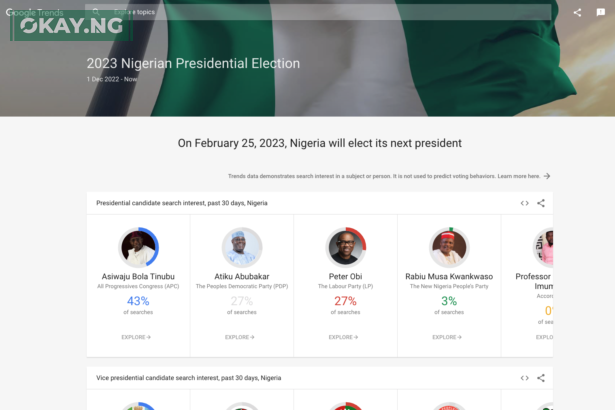Viewport: 615px width, 410px height.
Task: Open embed code for presidential candidate widget
Action: tap(524, 203)
